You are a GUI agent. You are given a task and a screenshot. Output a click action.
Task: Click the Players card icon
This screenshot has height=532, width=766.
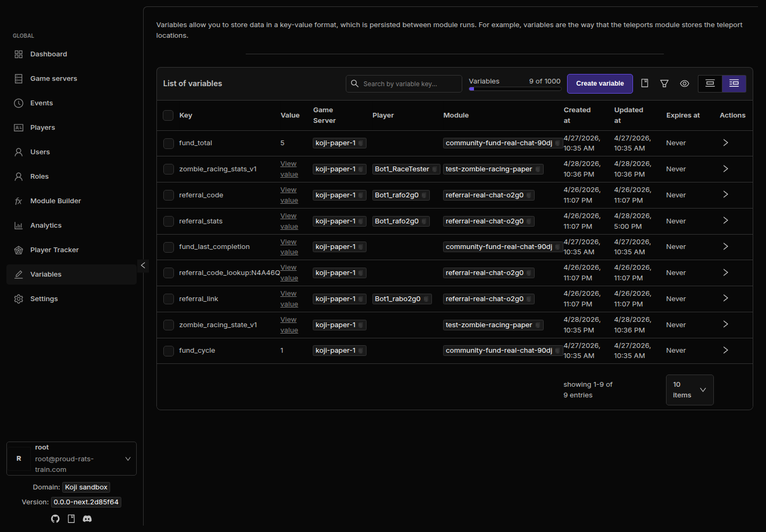(x=19, y=128)
